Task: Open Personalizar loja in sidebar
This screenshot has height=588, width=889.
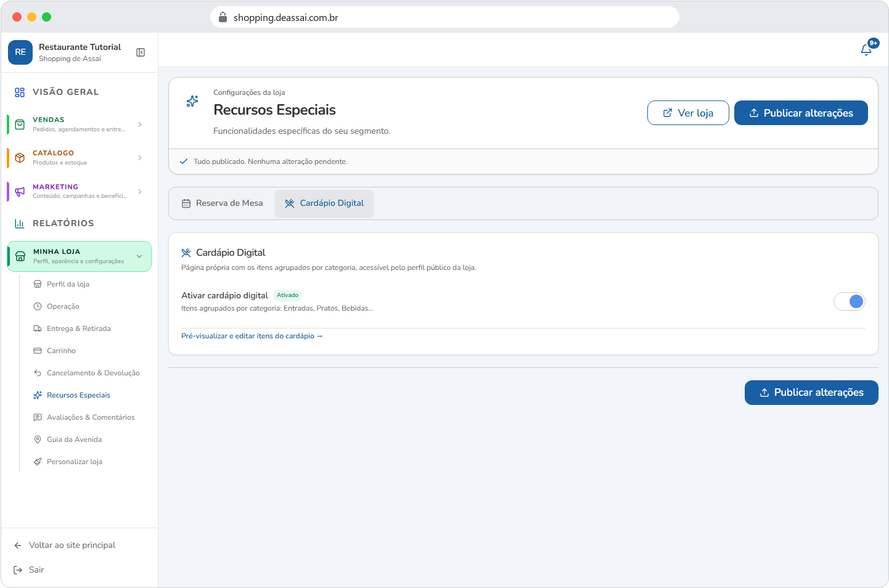Action: (x=75, y=462)
